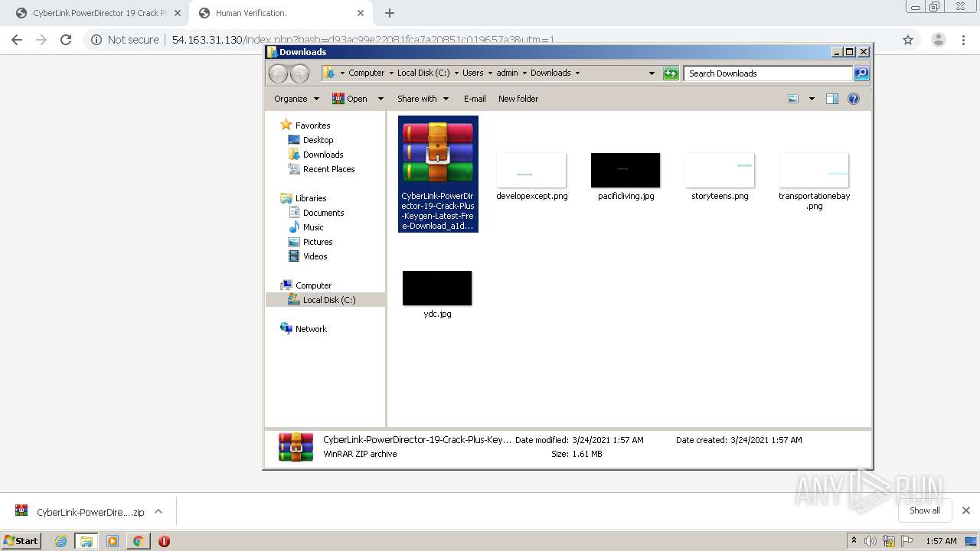The height and width of the screenshot is (551, 980).
Task: Open Documents library
Action: pyautogui.click(x=323, y=213)
